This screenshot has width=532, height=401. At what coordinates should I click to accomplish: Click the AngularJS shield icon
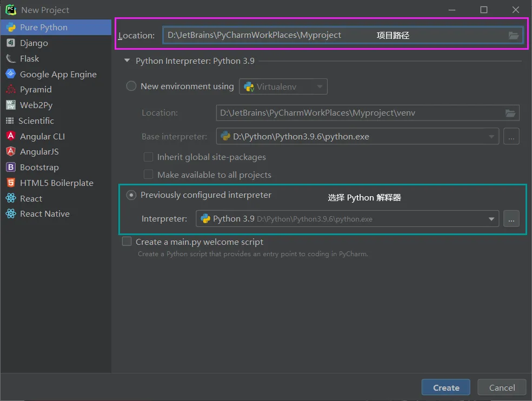pyautogui.click(x=11, y=151)
